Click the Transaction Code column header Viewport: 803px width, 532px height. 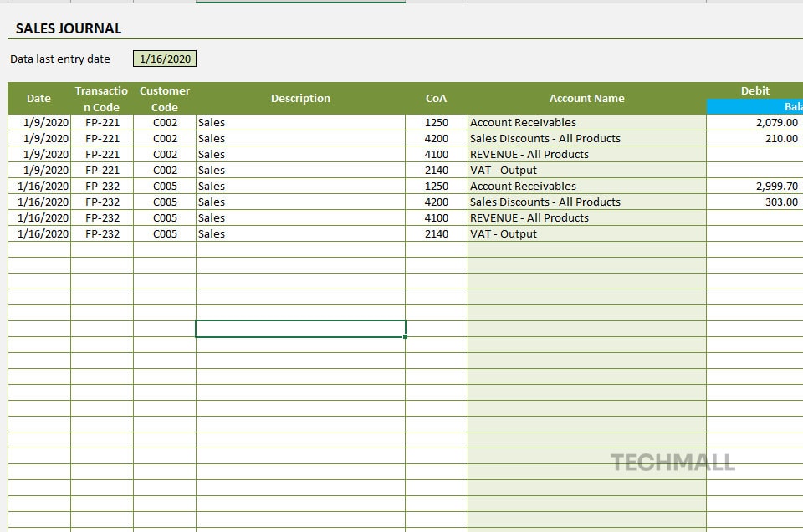101,98
